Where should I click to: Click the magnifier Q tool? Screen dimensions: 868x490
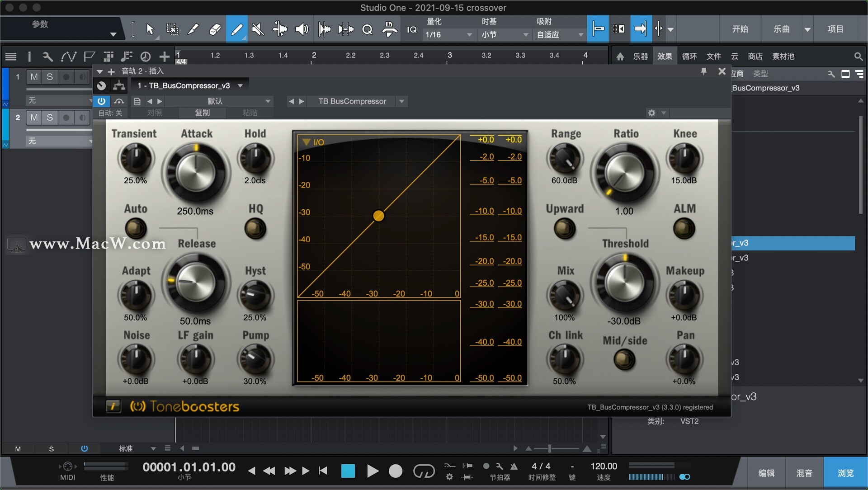coord(367,29)
